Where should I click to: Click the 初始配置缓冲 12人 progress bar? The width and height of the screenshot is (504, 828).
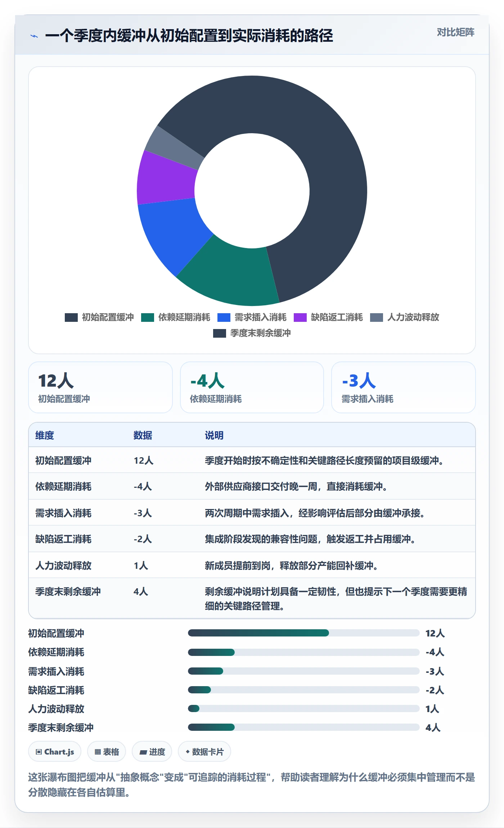tap(304, 633)
